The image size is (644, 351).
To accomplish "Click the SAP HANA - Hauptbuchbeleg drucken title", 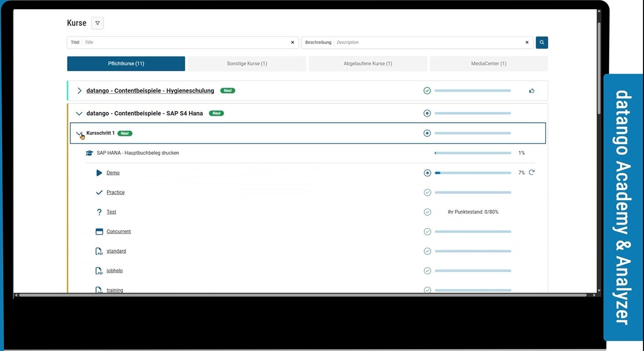I will coord(138,153).
